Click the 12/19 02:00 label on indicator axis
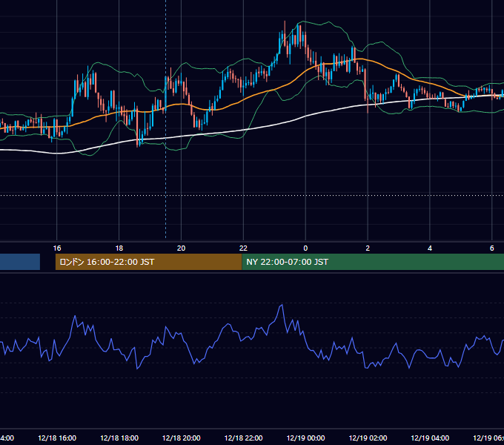Image resolution: width=504 pixels, height=445 pixels. pos(368,438)
